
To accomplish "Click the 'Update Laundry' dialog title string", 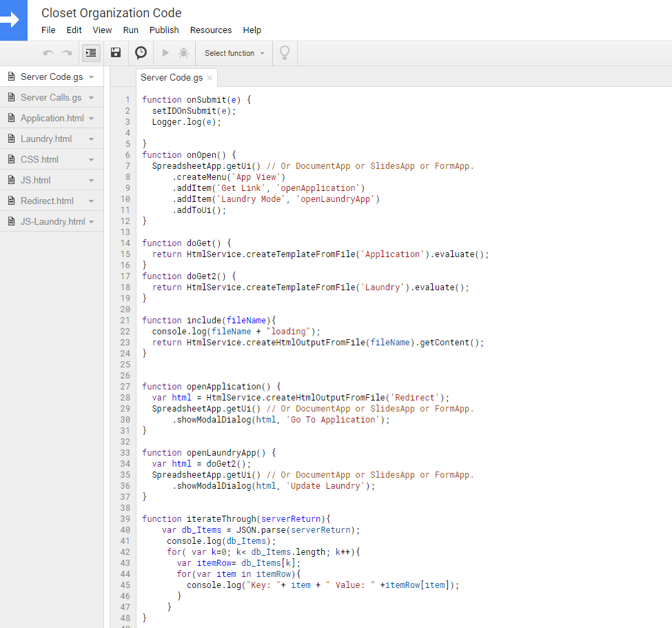I will [x=325, y=486].
